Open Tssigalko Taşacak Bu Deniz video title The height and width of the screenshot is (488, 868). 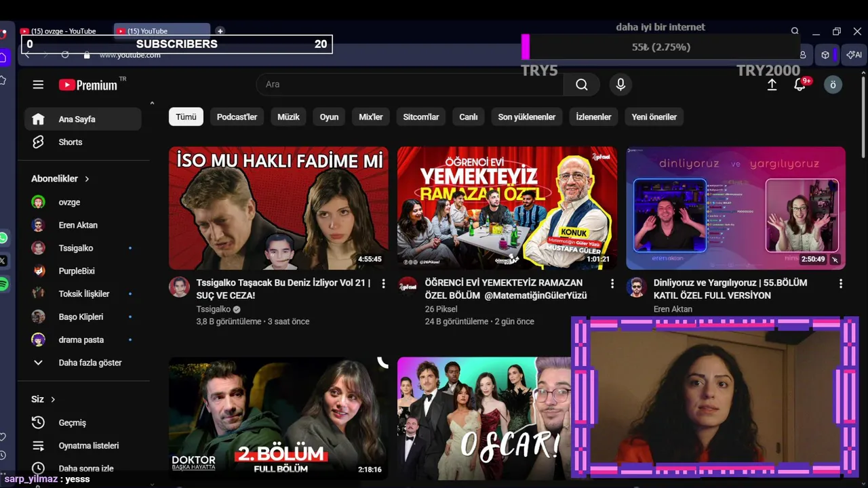point(283,289)
